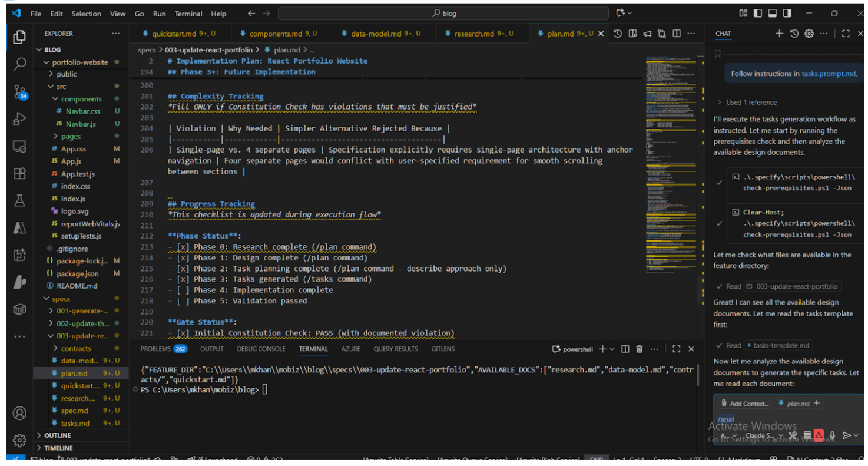Open the Manage gear in activity bar

pos(19,440)
